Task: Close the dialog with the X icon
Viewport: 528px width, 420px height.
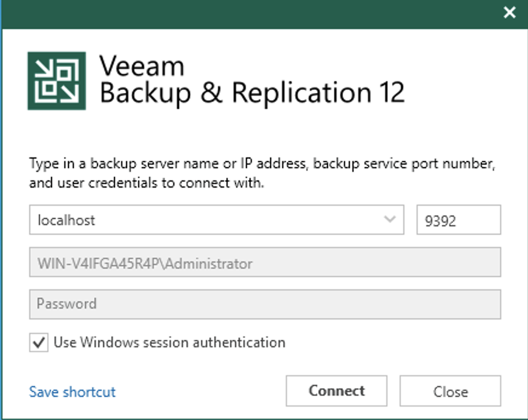Action: pyautogui.click(x=509, y=13)
